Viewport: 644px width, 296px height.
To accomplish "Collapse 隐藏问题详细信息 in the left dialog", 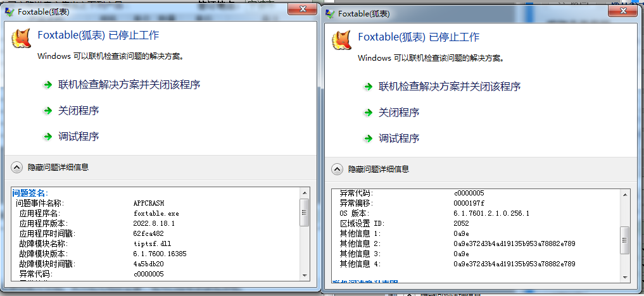I will click(x=49, y=167).
